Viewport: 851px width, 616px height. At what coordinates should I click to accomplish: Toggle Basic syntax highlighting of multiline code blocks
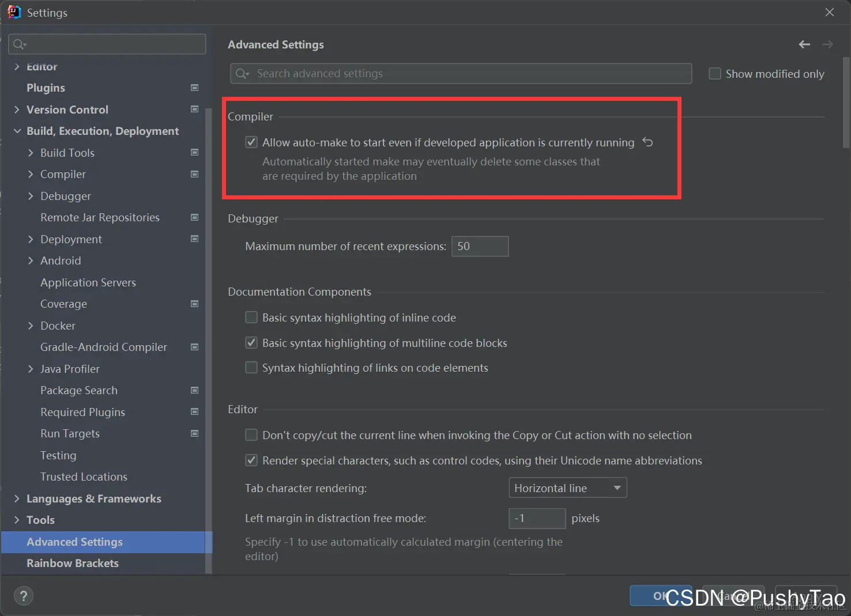(x=251, y=343)
